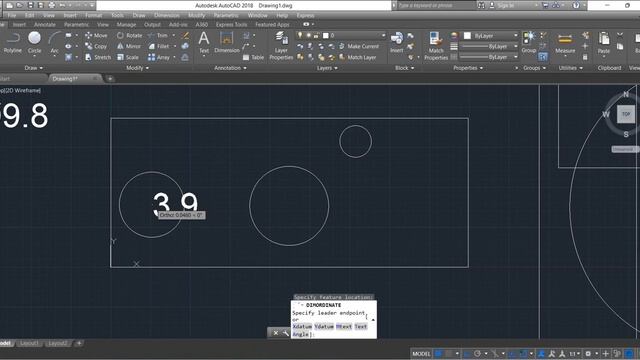Open the linetype ByLayer dropdown
640x360 pixels.
489,57
